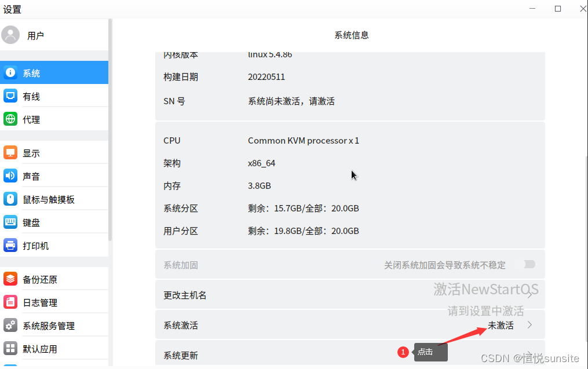The height and width of the screenshot is (369, 588).
Task: Click the 键盘 keyboard icon
Action: [x=10, y=222]
